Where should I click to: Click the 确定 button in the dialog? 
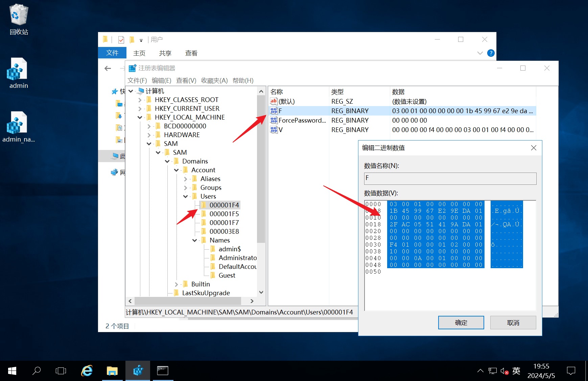pyautogui.click(x=461, y=323)
